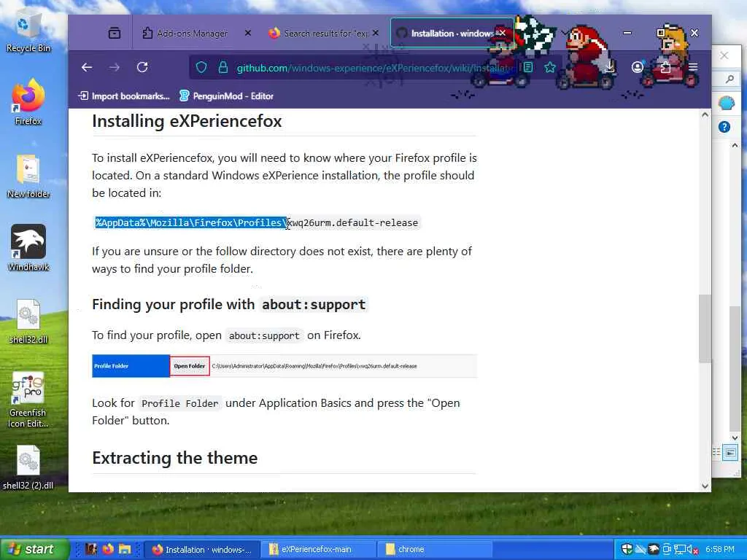Open the Firefox hamburger application menu
The height and width of the screenshot is (560, 747).
[x=693, y=68]
